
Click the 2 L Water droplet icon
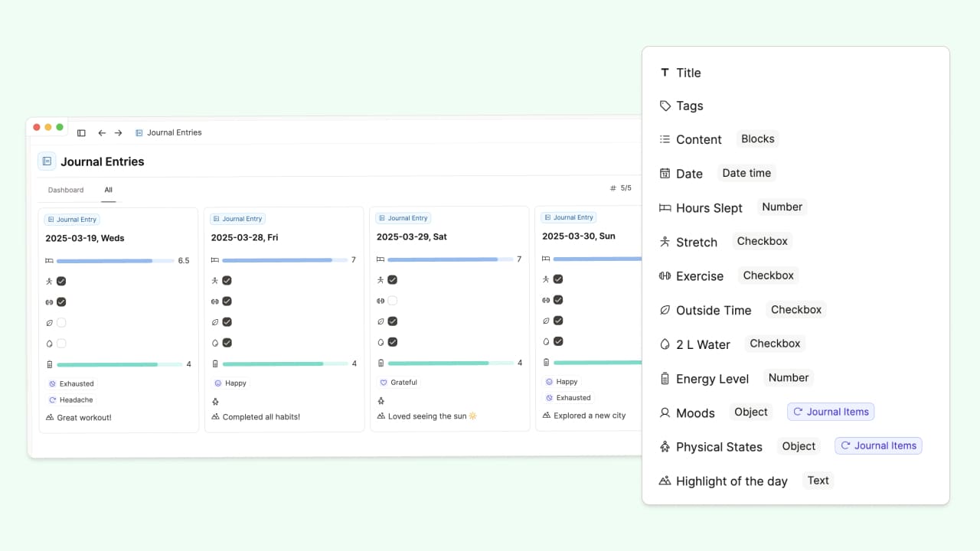(x=665, y=344)
